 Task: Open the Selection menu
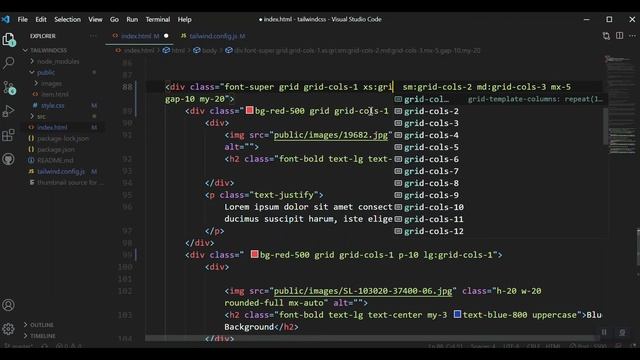(x=67, y=19)
